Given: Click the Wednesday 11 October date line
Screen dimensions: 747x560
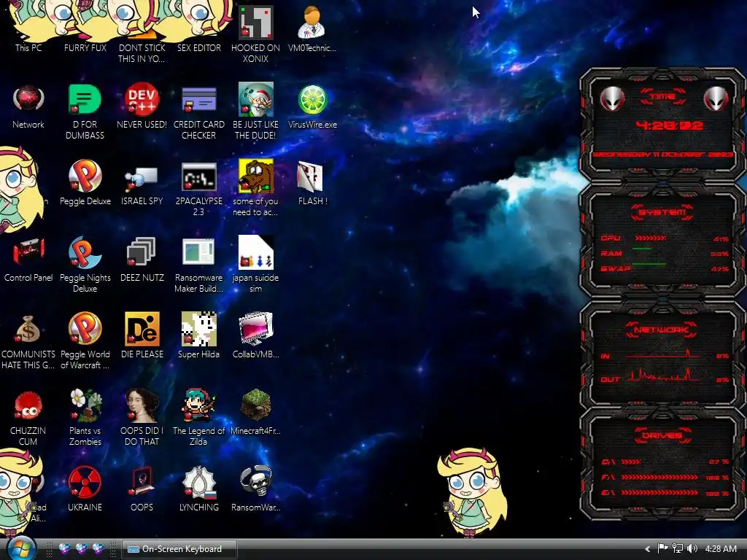Looking at the screenshot, I should tap(662, 155).
